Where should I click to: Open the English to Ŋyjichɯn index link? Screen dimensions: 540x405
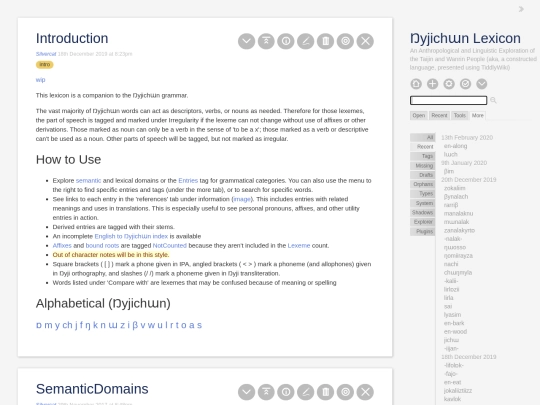point(131,236)
